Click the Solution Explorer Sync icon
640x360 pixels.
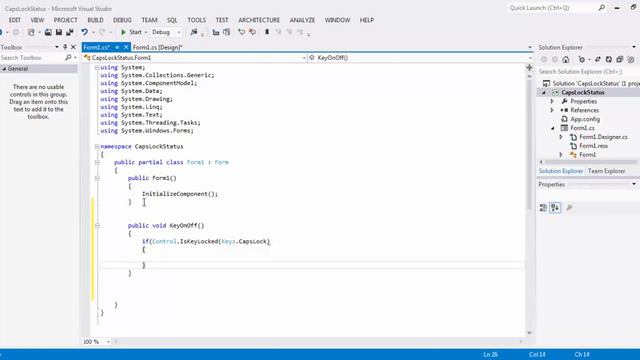(x=598, y=60)
